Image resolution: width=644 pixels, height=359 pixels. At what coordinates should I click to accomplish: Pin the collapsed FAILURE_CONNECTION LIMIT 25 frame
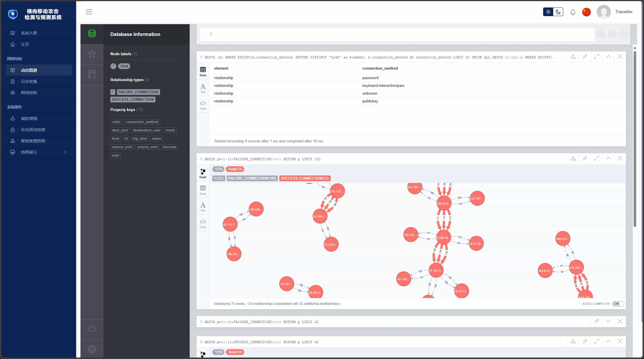[597, 321]
